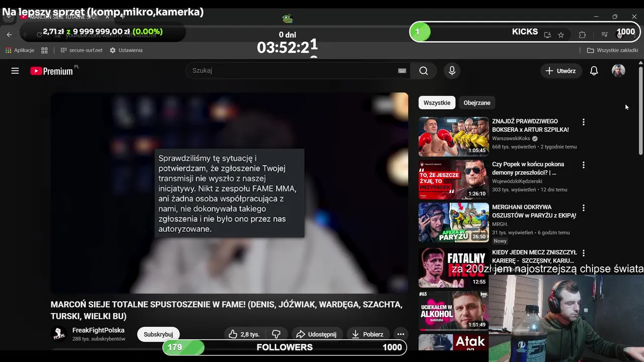Bookmark this page with star icon
The width and height of the screenshot is (644, 362).
[561, 35]
